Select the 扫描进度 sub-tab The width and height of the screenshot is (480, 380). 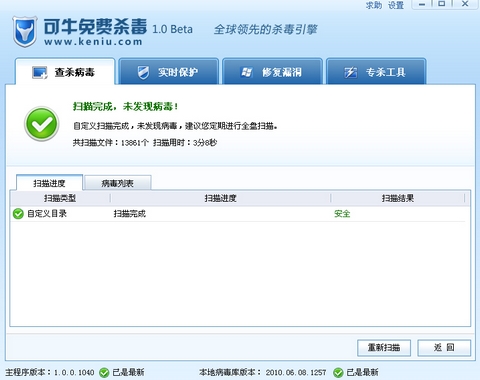[x=49, y=183]
